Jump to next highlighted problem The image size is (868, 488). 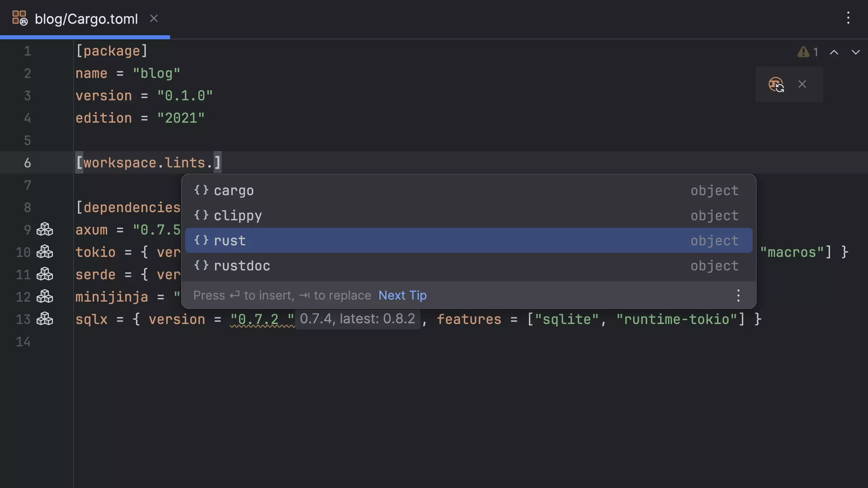pyautogui.click(x=855, y=52)
